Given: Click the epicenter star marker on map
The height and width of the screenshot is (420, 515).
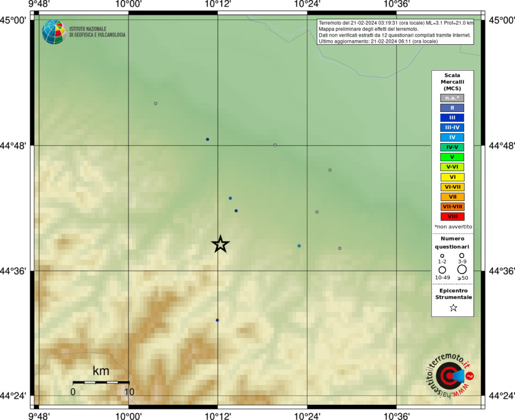Looking at the screenshot, I should click(220, 244).
